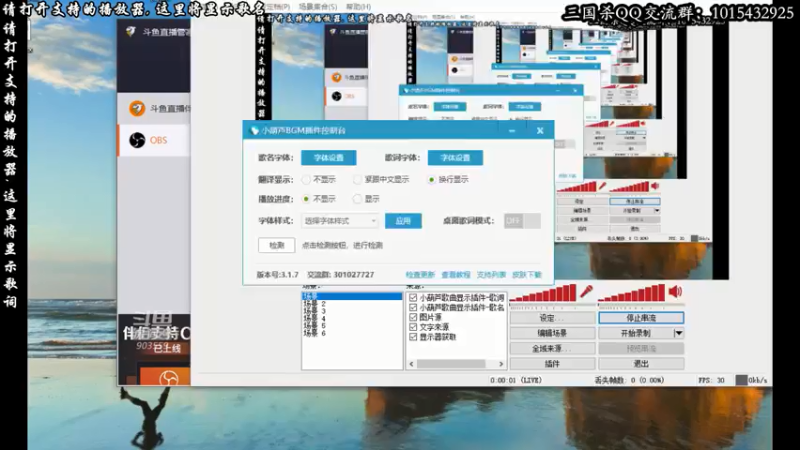Adjust the microphone volume meter
The image size is (800, 450).
click(543, 293)
